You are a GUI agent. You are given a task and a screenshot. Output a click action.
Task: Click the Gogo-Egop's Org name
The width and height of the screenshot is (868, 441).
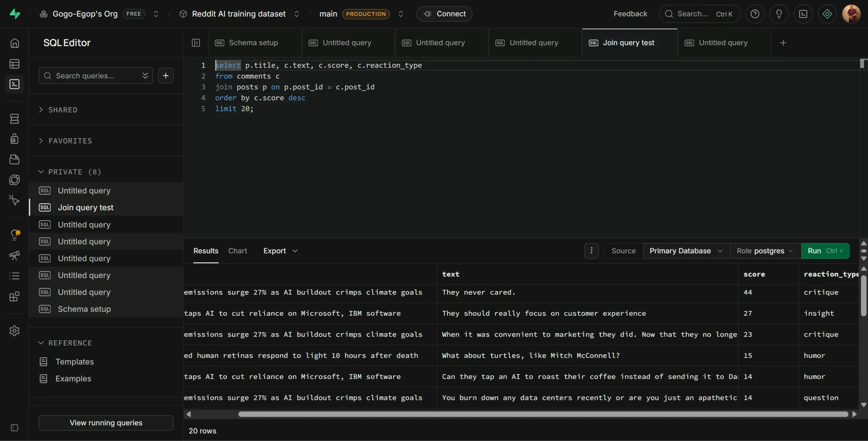[x=85, y=14]
